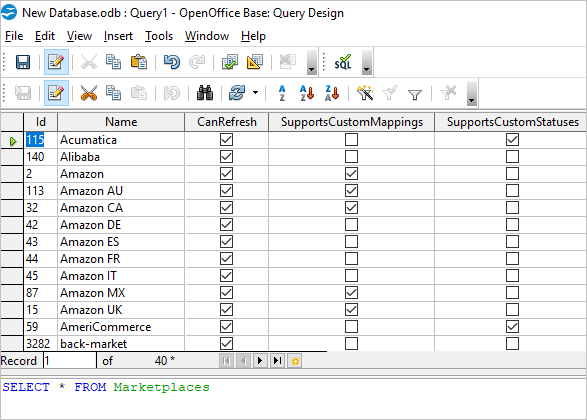Click Edit Data in table toolbar

pos(56,93)
